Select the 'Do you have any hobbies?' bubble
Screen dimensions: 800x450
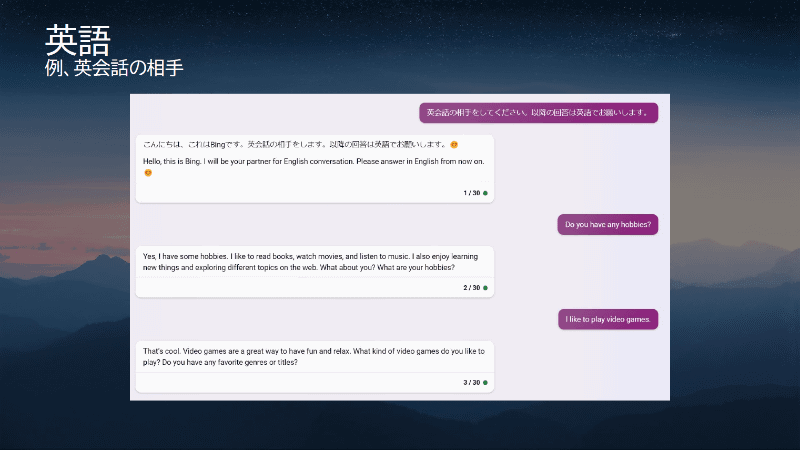(x=608, y=224)
